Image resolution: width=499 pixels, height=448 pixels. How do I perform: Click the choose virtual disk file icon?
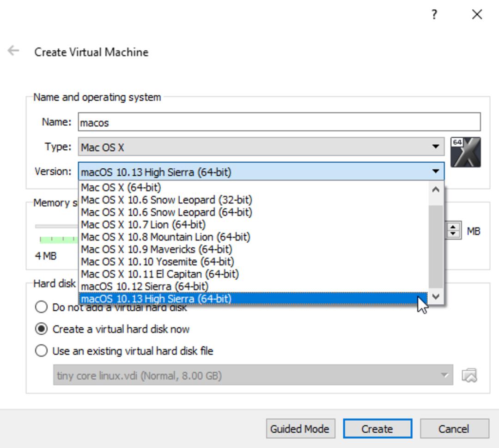[469, 375]
